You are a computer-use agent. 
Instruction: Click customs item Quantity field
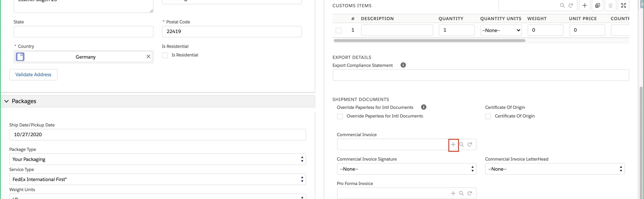pyautogui.click(x=457, y=30)
